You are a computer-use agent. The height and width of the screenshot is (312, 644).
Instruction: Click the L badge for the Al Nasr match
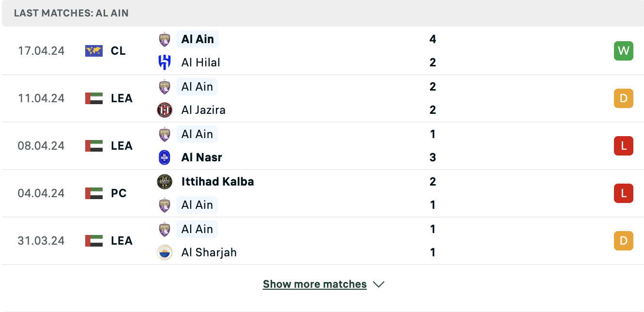(x=624, y=146)
